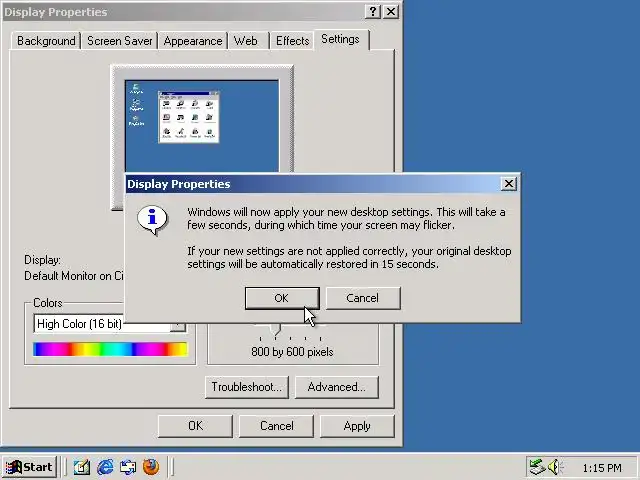Click the monitor preview image
The height and width of the screenshot is (480, 640).
click(x=202, y=126)
